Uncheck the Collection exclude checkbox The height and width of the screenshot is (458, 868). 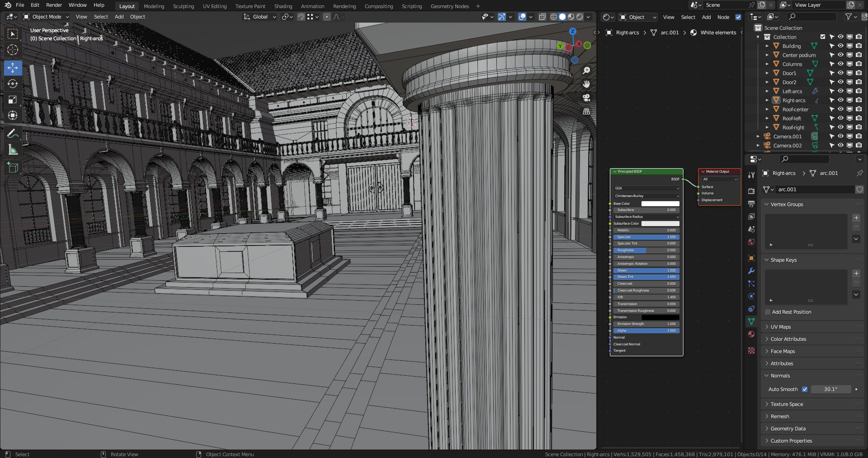823,37
